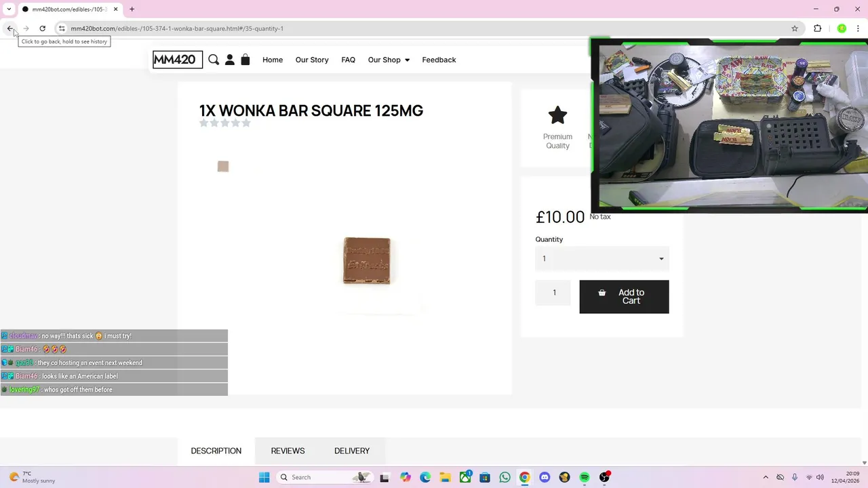Open the Feedback menu item

439,60
